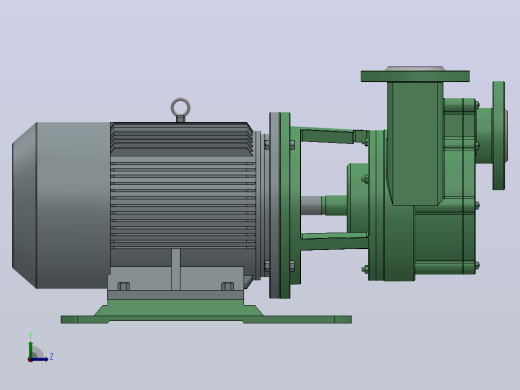The image size is (520, 390).
Task: Click the green bearing housing behind pump
Action: 358,197
